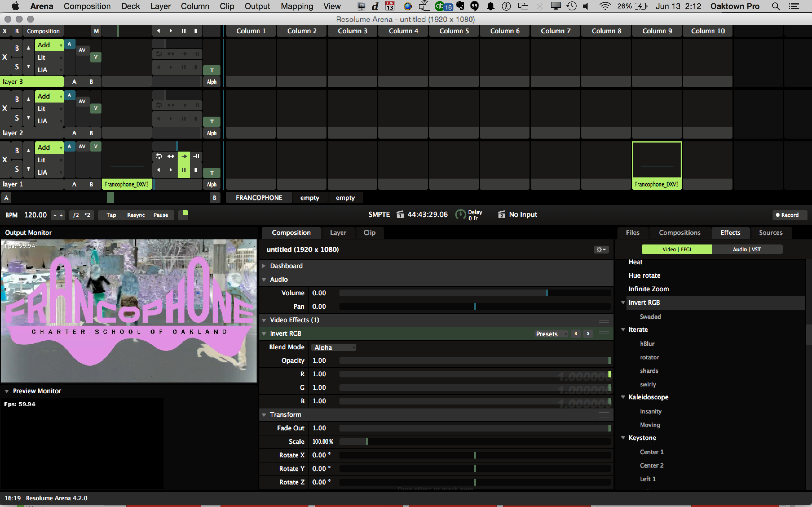Toggle bypass B on layer 3
Screen dimensions: 812x507
tap(17, 48)
